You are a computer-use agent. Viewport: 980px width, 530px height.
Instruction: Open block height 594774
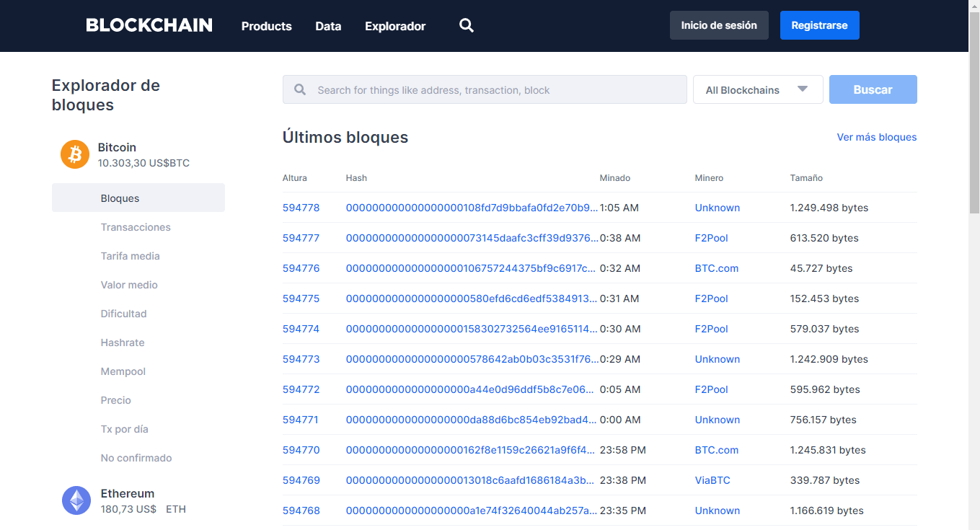click(x=301, y=329)
